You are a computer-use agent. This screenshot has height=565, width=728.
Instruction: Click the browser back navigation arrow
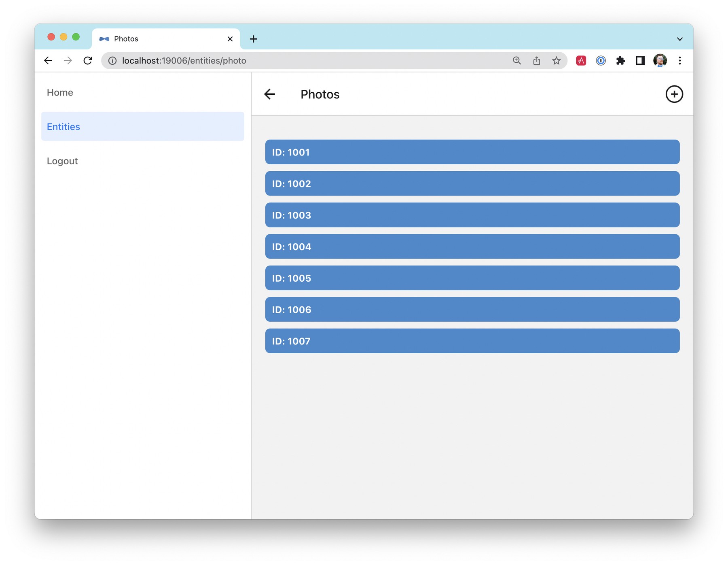click(48, 61)
